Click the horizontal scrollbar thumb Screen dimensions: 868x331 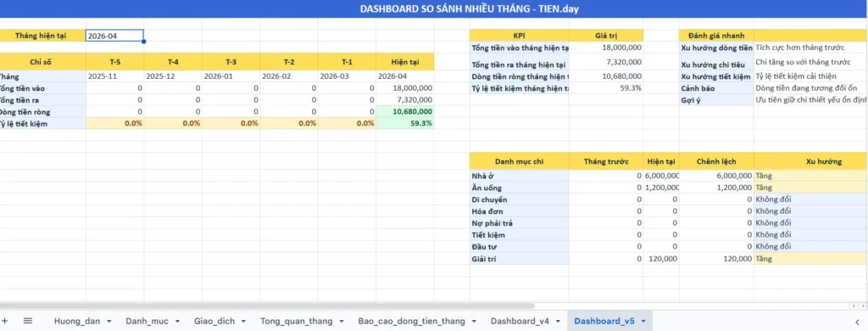267,306
